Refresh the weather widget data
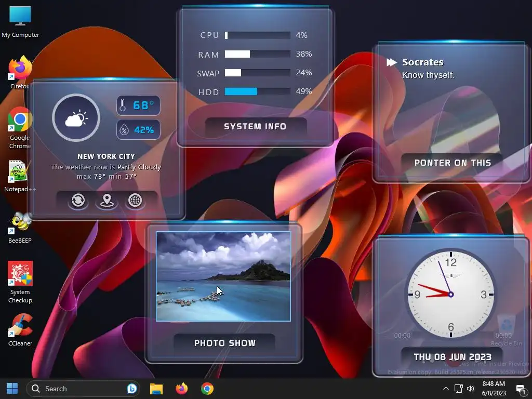Image resolution: width=532 pixels, height=399 pixels. pos(78,200)
